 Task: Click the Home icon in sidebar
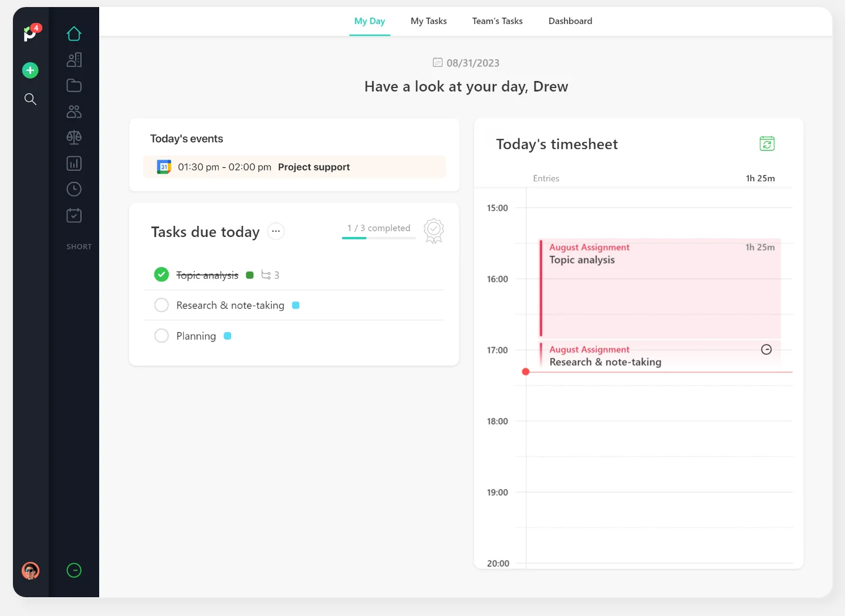pos(74,34)
